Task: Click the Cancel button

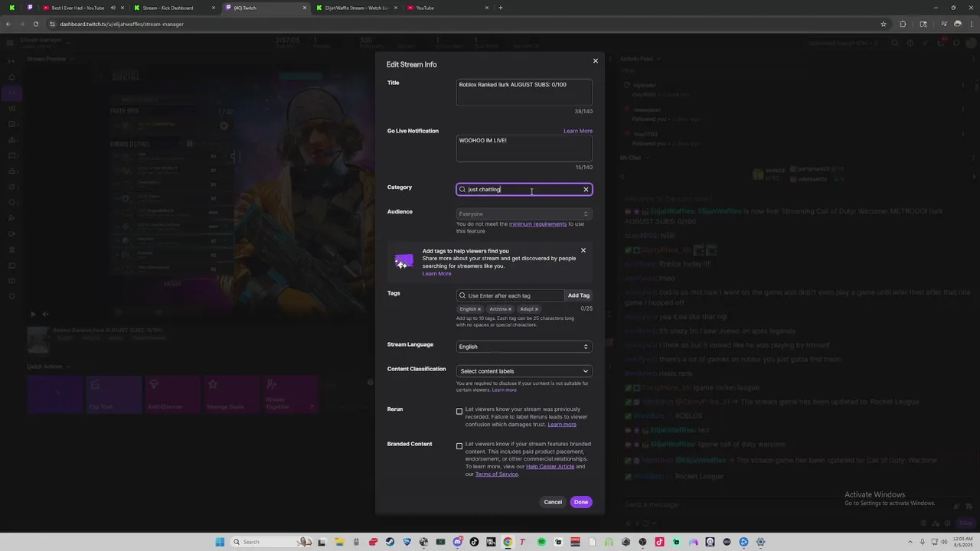Action: 553,502
